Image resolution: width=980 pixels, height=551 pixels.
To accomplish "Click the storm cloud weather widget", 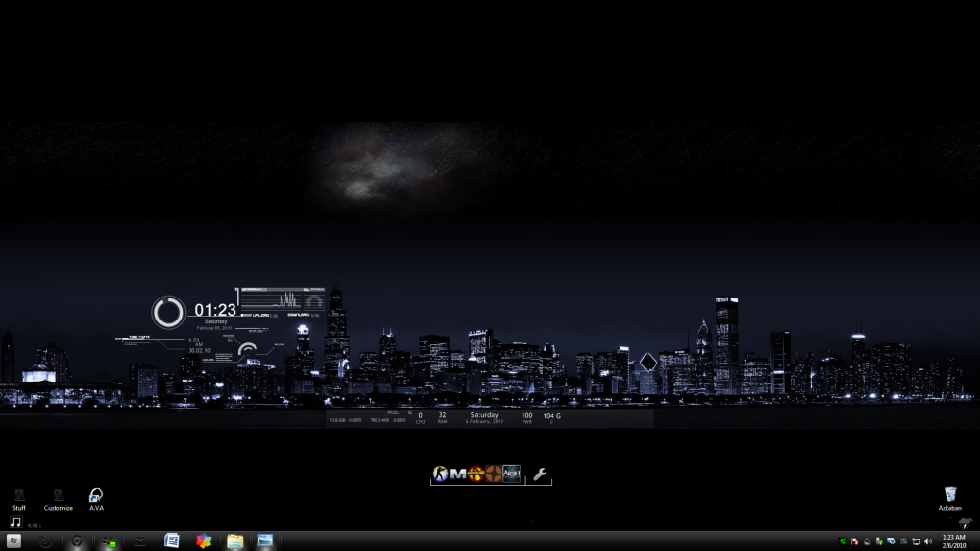I will pyautogui.click(x=966, y=522).
